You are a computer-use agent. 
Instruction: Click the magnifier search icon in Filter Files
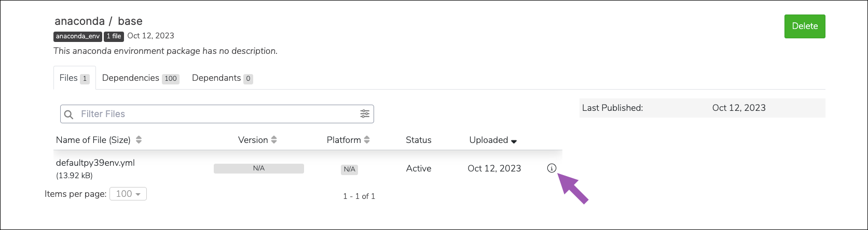69,114
